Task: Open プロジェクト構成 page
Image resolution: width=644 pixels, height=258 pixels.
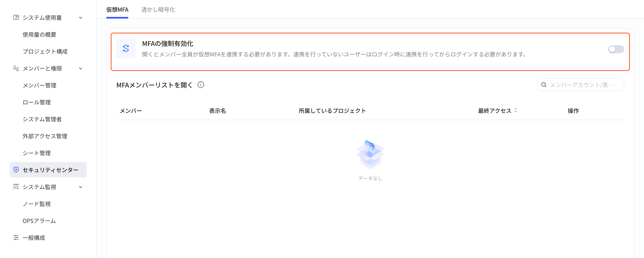Action: [45, 51]
